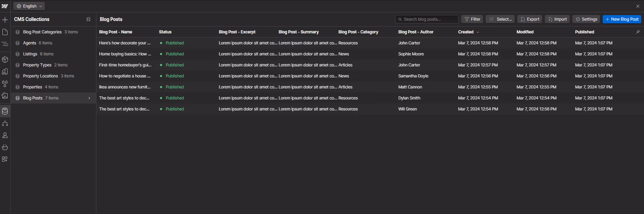Image resolution: width=644 pixels, height=214 pixels.
Task: Focus the Search blog posts field
Action: click(426, 19)
